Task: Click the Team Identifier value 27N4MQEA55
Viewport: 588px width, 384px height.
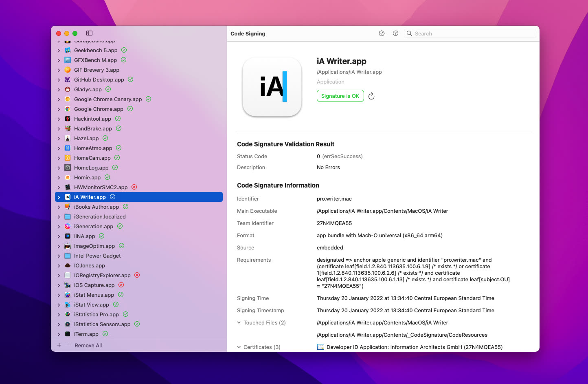Action: (x=334, y=223)
